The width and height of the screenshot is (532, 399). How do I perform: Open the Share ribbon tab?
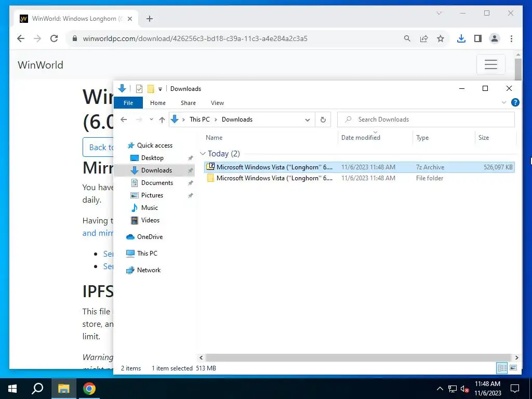point(188,103)
